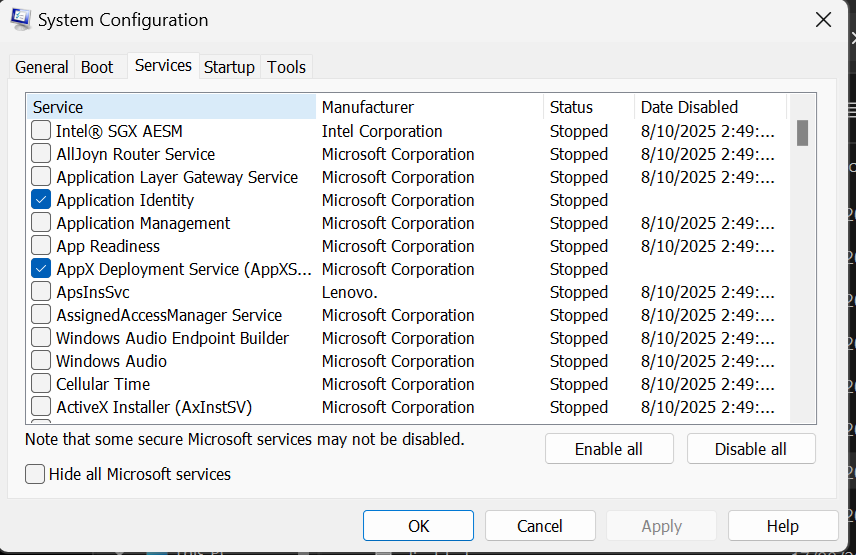The width and height of the screenshot is (856, 555).
Task: Click the System Configuration title bar icon
Action: [x=21, y=19]
